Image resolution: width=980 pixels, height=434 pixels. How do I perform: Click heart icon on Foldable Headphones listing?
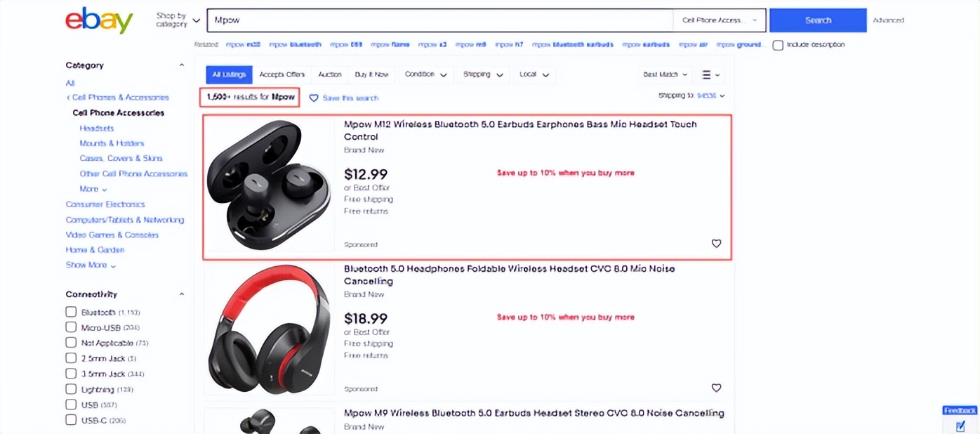click(716, 388)
